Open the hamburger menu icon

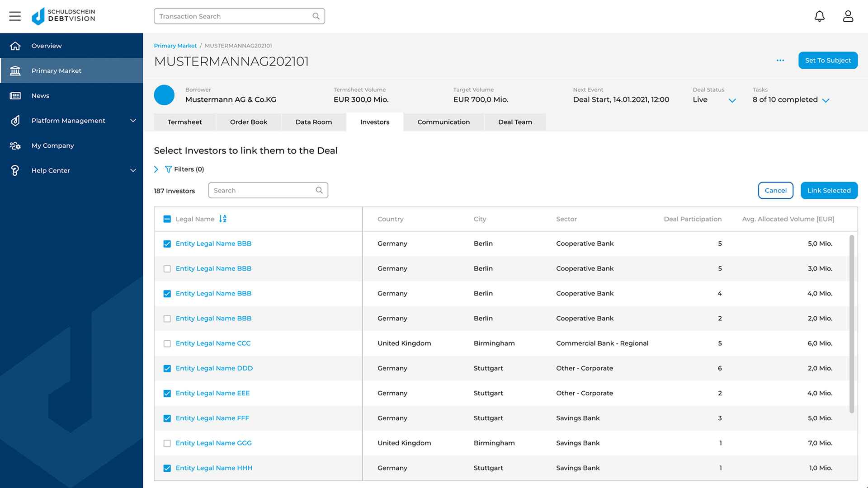point(15,16)
